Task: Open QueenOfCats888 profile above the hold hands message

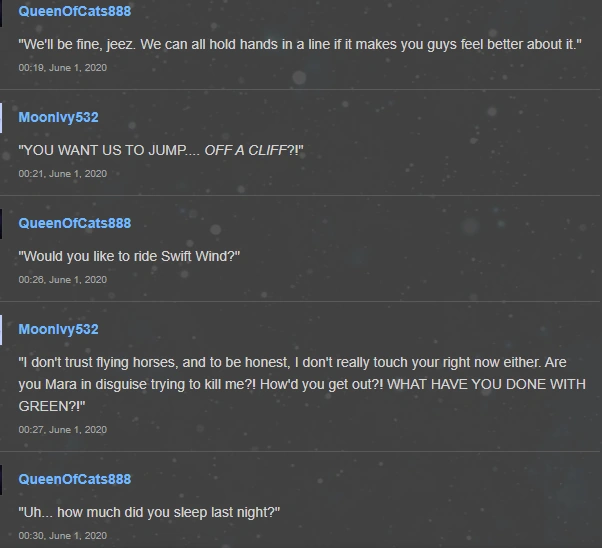Action: pyautogui.click(x=74, y=11)
